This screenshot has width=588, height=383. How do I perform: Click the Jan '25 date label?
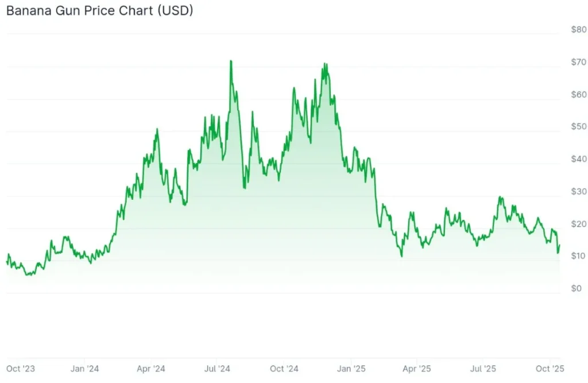[351, 369]
